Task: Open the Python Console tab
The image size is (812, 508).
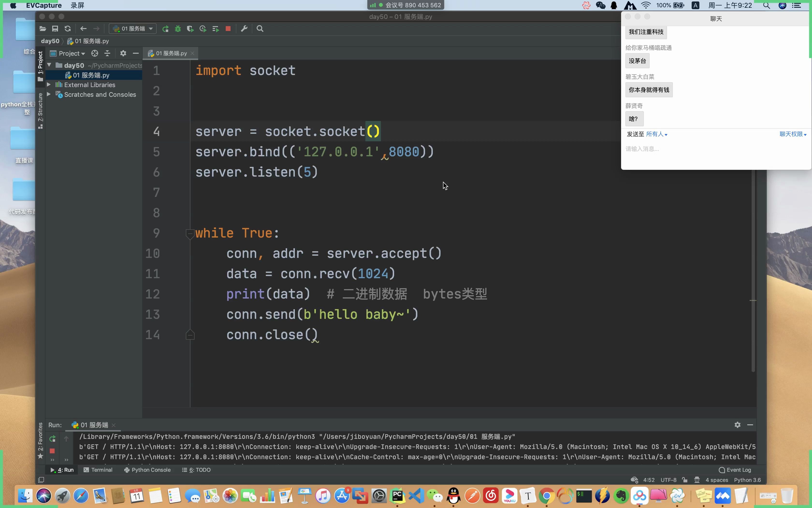Action: point(147,470)
